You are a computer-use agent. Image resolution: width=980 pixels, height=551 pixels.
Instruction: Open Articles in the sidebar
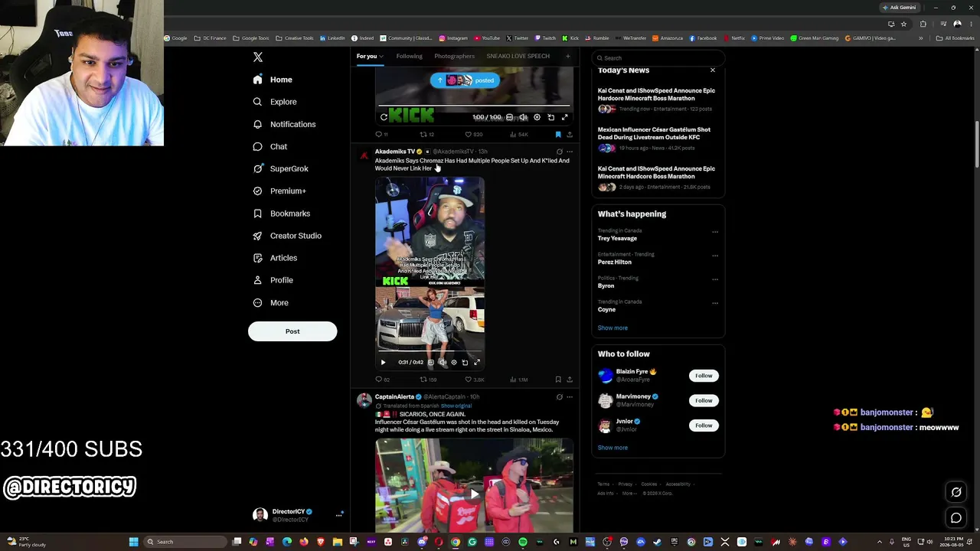click(x=275, y=258)
